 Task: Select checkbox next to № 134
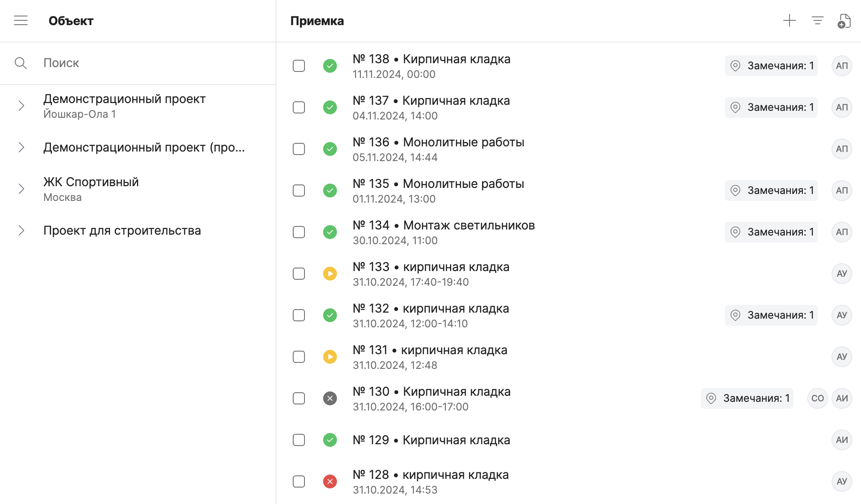click(x=299, y=232)
